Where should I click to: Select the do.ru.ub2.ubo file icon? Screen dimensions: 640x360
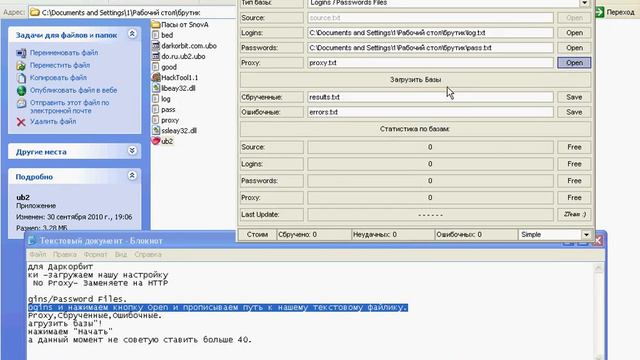(x=156, y=56)
